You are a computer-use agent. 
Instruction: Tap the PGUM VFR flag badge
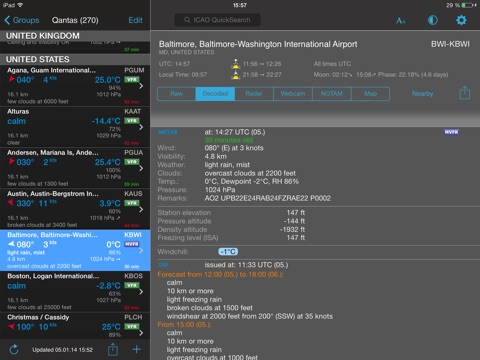[132, 80]
